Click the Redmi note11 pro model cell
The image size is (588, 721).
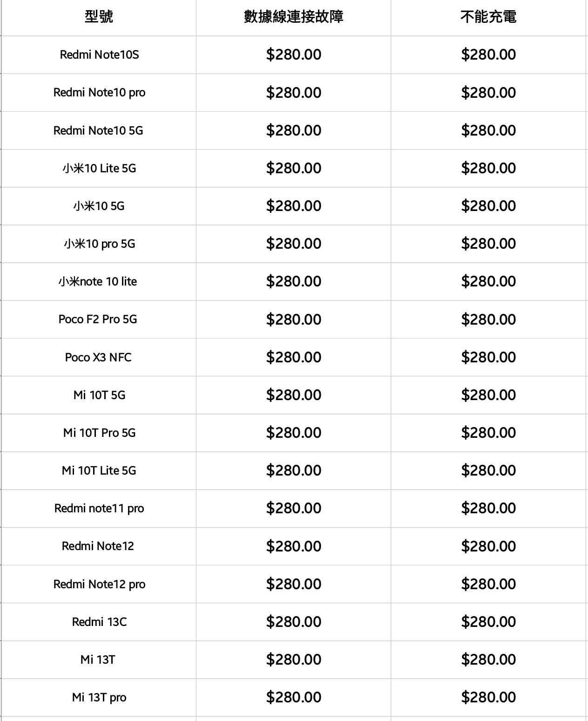point(99,508)
